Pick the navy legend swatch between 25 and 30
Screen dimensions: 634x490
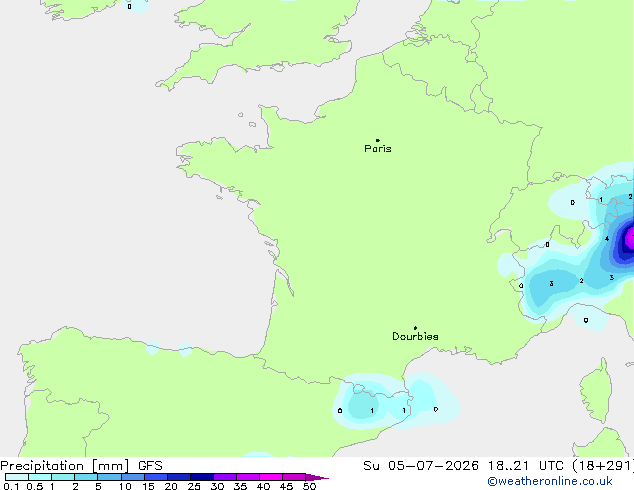pos(202,477)
